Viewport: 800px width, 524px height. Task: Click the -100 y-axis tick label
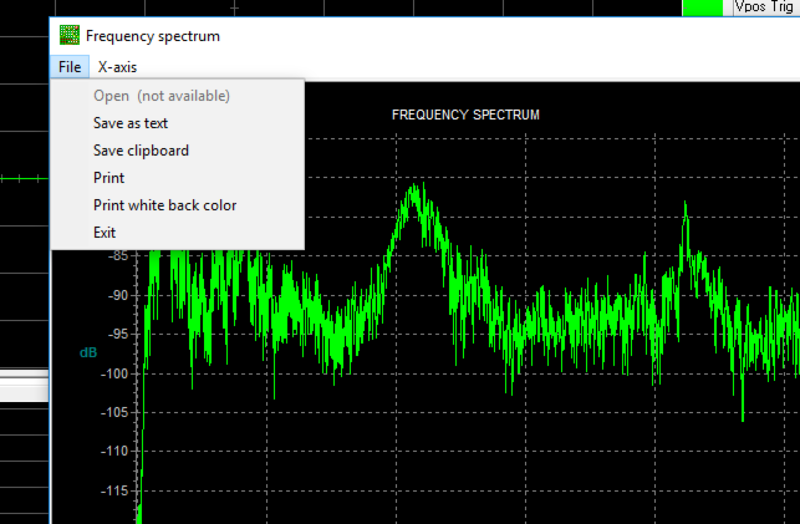pyautogui.click(x=115, y=373)
